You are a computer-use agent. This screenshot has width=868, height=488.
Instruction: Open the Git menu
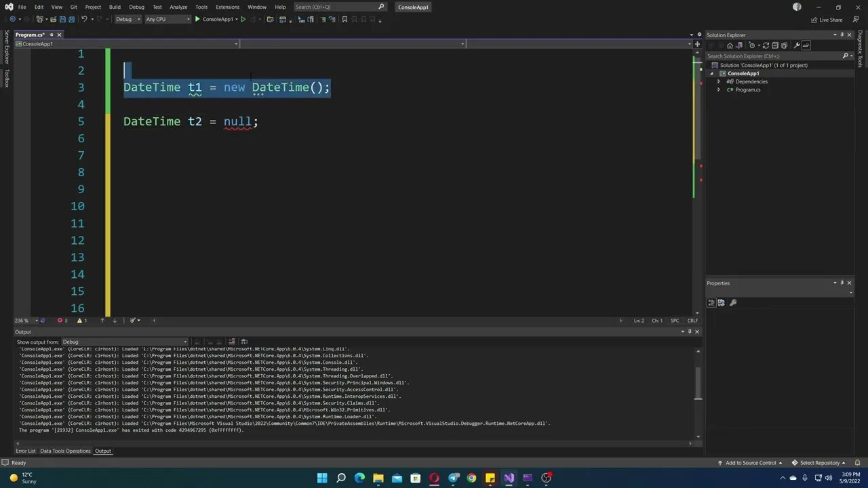point(73,7)
